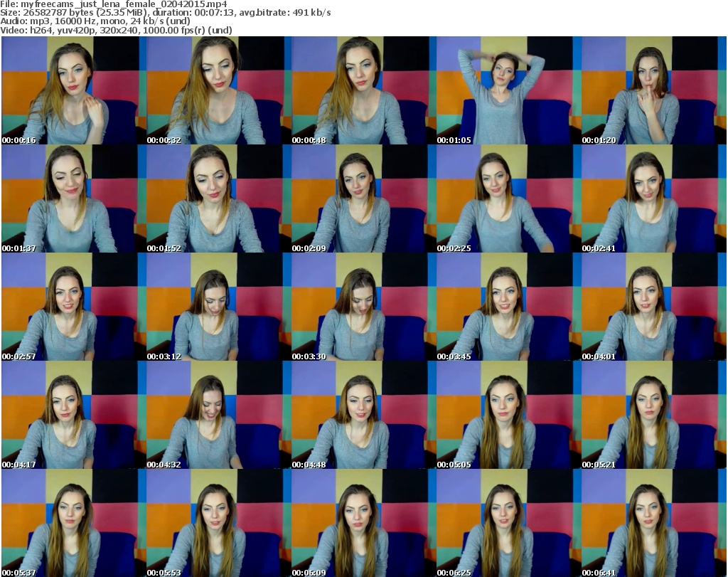
Task: Pick the frame at 00:02:25
Action: 508,198
